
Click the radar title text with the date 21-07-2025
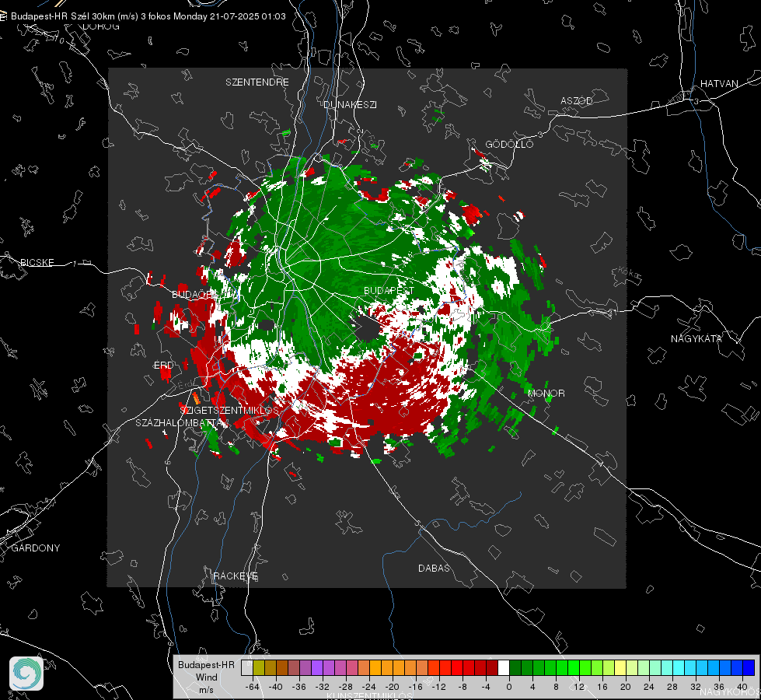click(x=148, y=16)
